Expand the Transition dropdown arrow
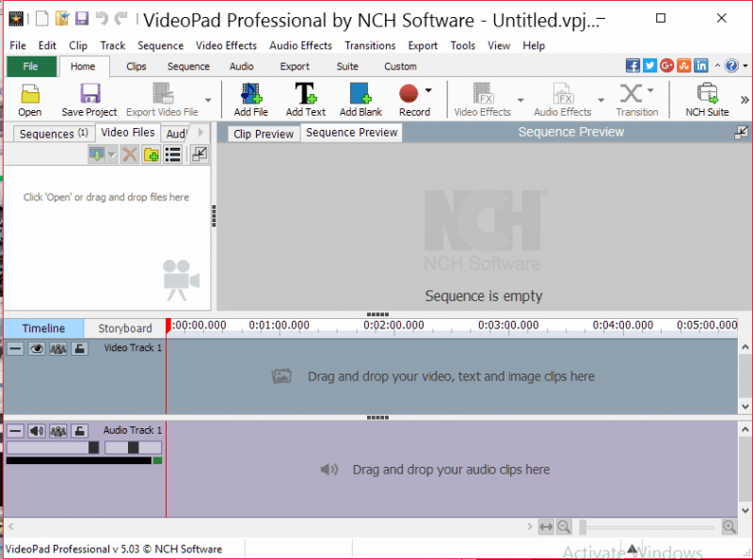Viewport: 753px width, 560px height. point(650,89)
